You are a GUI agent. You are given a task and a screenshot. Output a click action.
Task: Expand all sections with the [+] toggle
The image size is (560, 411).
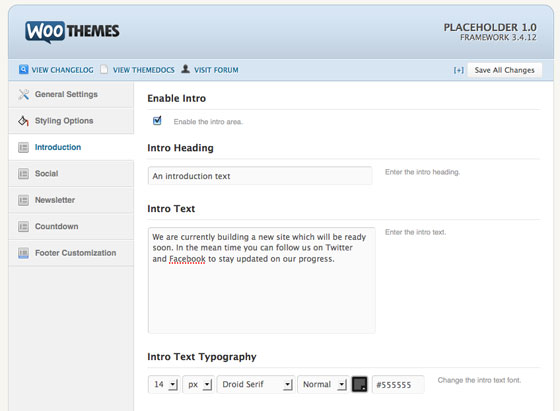click(x=459, y=70)
